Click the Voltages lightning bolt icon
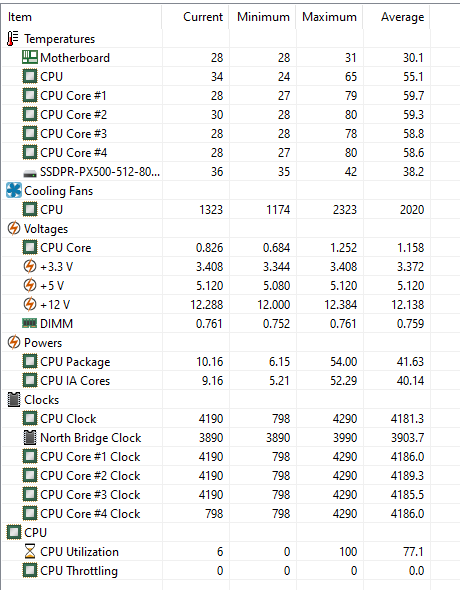This screenshot has width=460, height=590. 14,228
